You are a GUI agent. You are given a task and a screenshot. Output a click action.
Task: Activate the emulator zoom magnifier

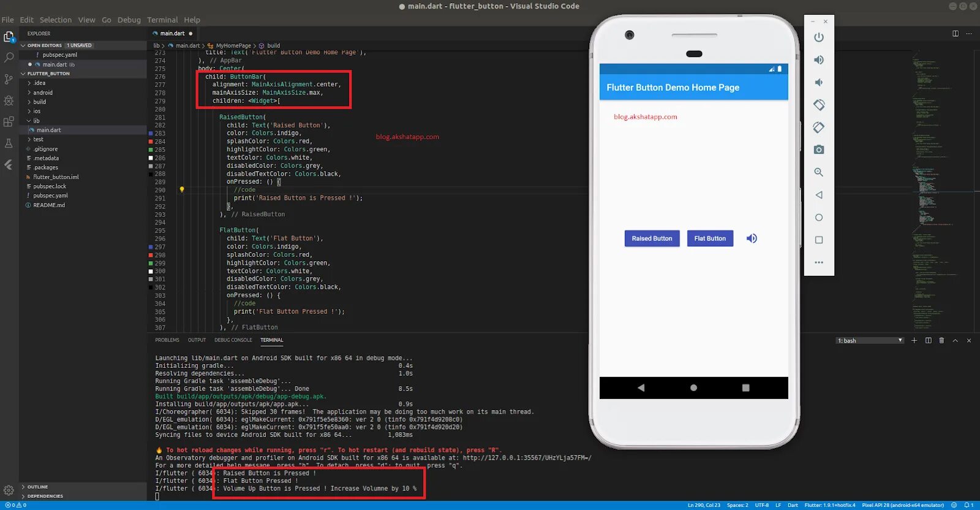click(818, 172)
